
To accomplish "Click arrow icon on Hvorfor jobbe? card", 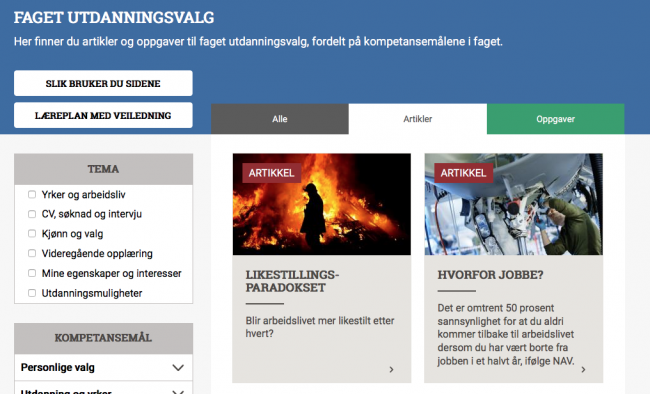I will pyautogui.click(x=583, y=370).
